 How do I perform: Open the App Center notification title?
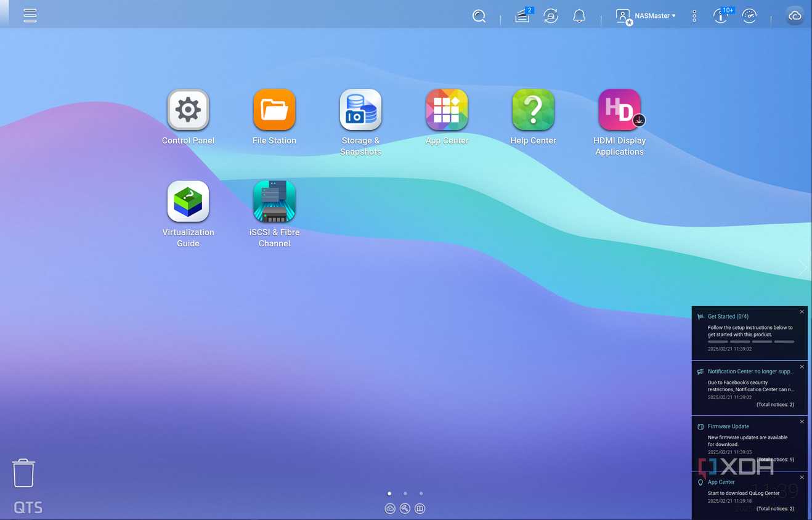[721, 482]
